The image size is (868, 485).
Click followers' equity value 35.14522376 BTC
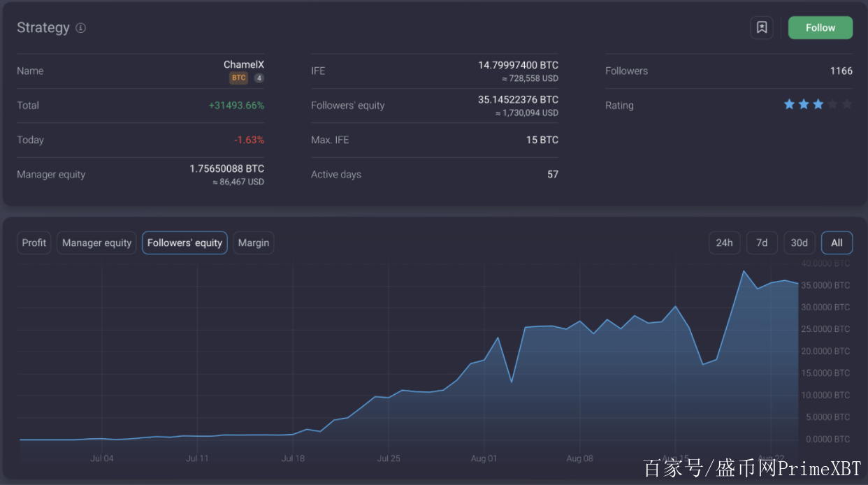[519, 99]
